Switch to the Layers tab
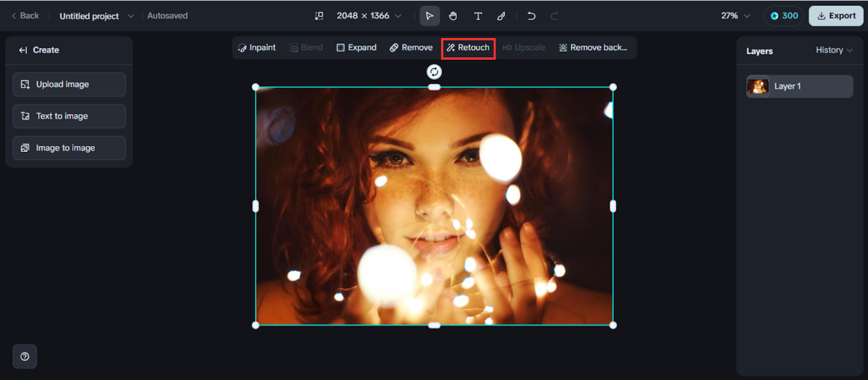The height and width of the screenshot is (380, 868). [x=759, y=51]
